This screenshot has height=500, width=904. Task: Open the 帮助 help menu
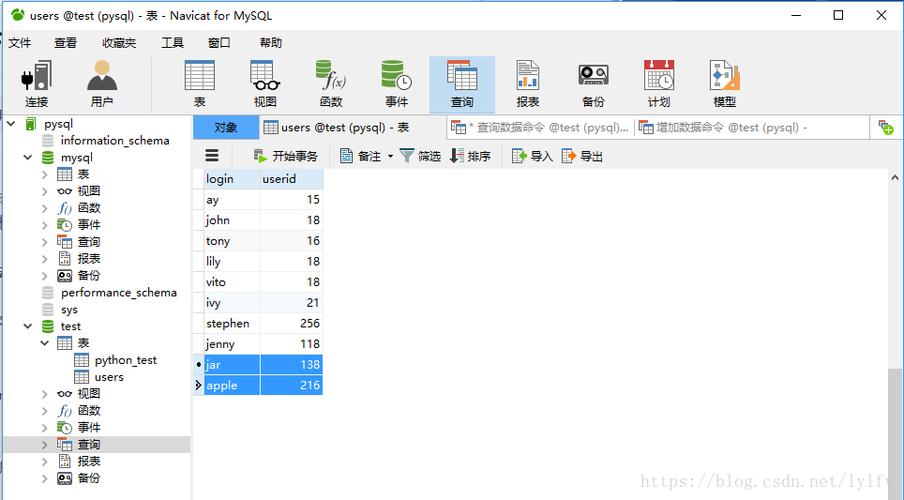[x=270, y=43]
